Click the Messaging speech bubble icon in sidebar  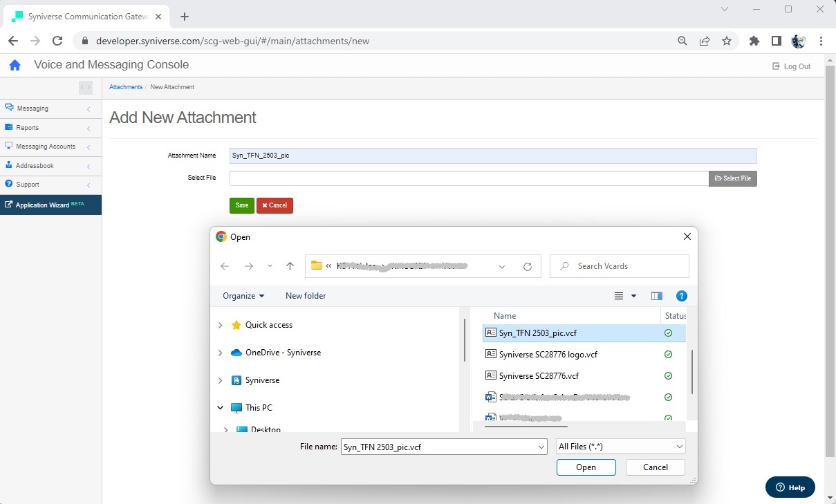pyautogui.click(x=9, y=108)
